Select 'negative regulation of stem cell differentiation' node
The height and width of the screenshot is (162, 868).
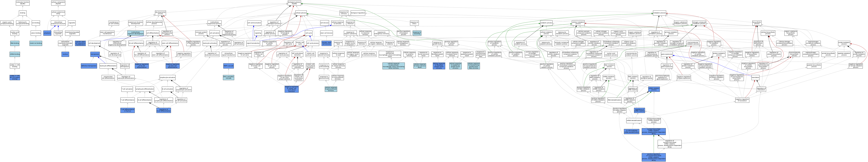click(x=172, y=66)
